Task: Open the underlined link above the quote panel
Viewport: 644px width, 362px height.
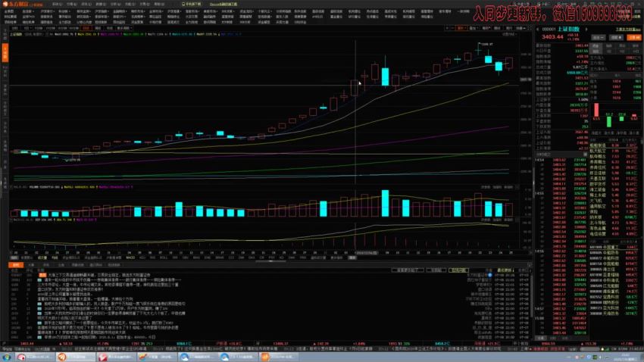Action: pyautogui.click(x=628, y=29)
